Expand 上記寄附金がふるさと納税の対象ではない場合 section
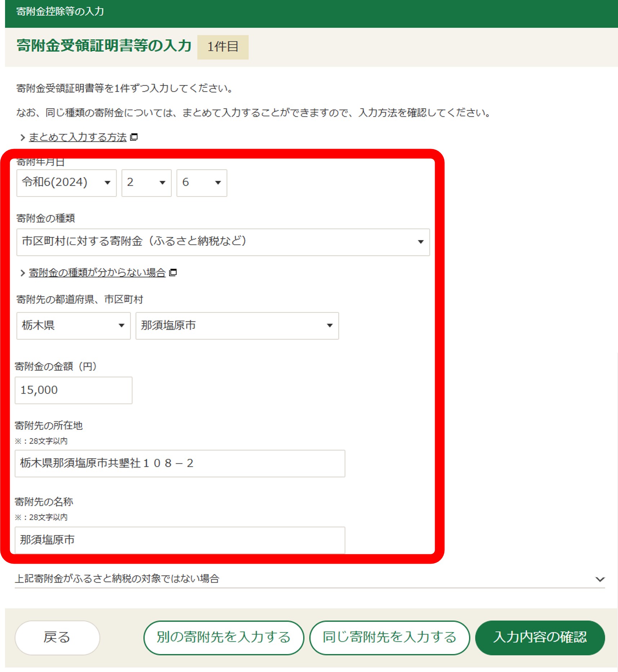Screen dimensions: 618x672 click(310, 579)
